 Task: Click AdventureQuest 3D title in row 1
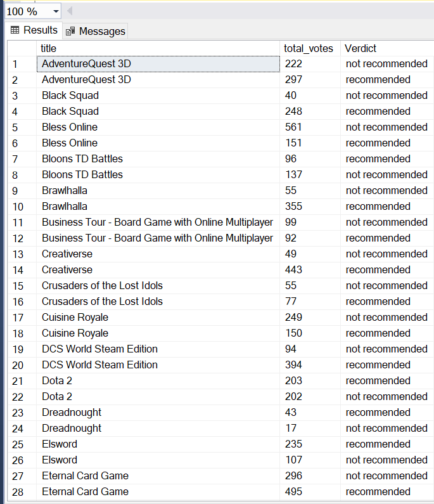click(x=158, y=64)
